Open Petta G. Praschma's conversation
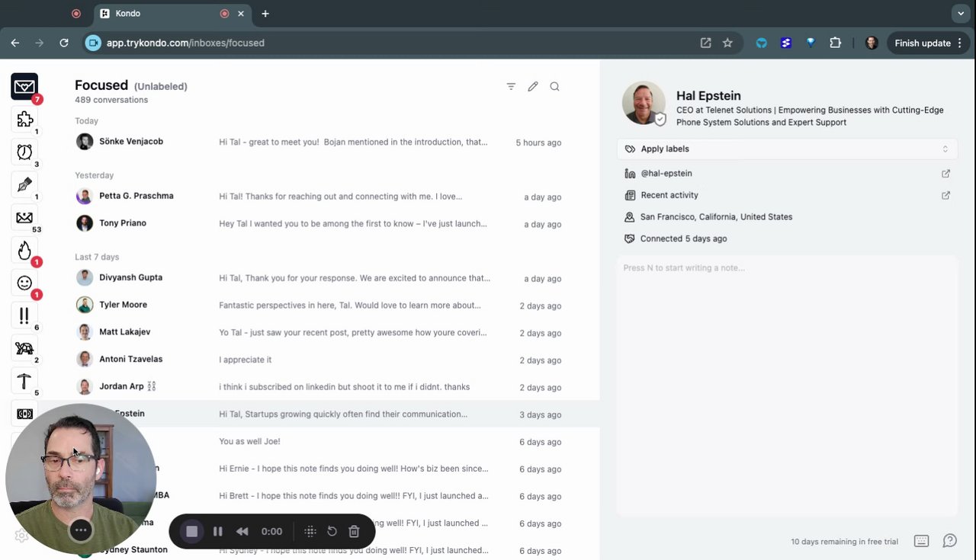Image resolution: width=976 pixels, height=560 pixels. tap(319, 197)
